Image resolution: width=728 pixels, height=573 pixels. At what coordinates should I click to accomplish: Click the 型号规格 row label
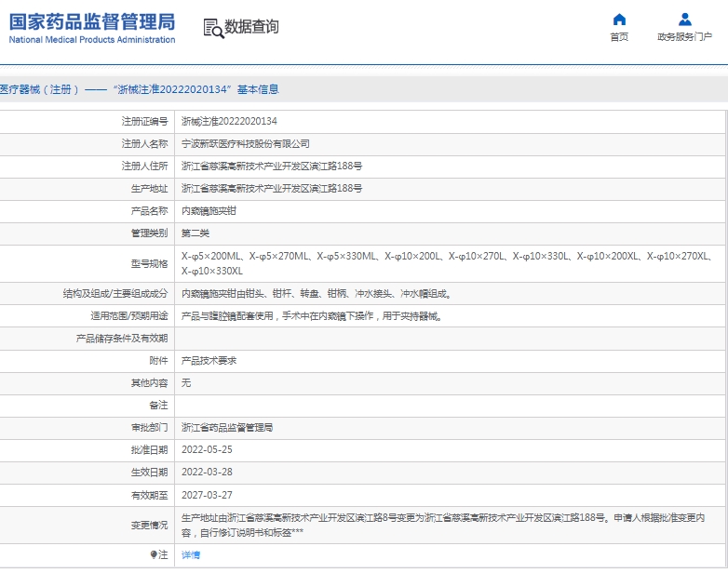[x=150, y=264]
